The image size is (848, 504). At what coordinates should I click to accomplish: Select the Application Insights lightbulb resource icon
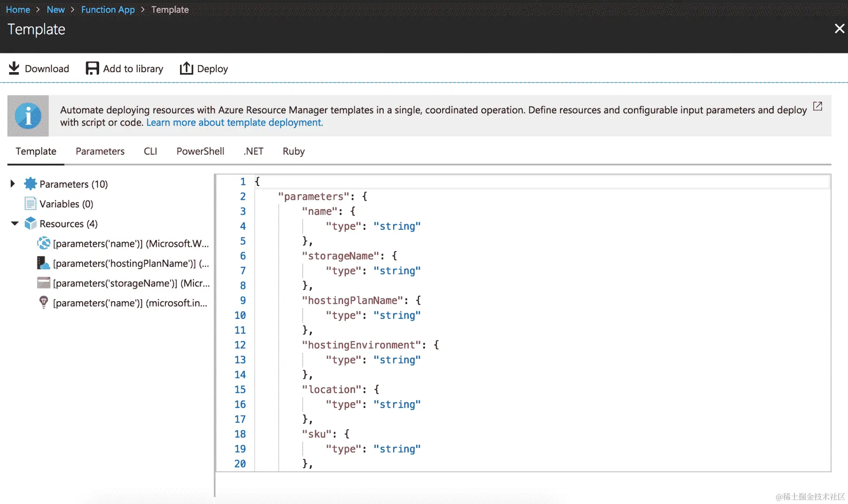click(x=43, y=302)
